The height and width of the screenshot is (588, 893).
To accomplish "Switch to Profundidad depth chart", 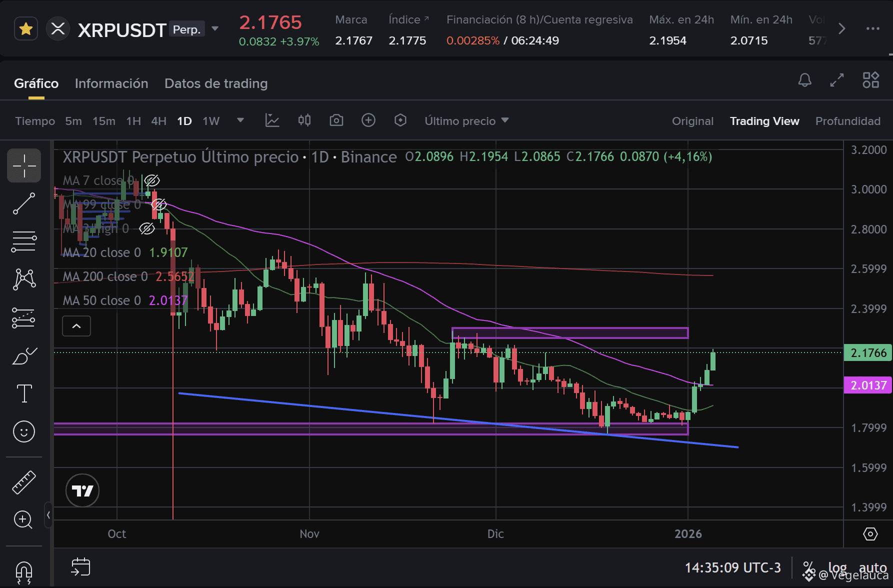I will coord(848,121).
